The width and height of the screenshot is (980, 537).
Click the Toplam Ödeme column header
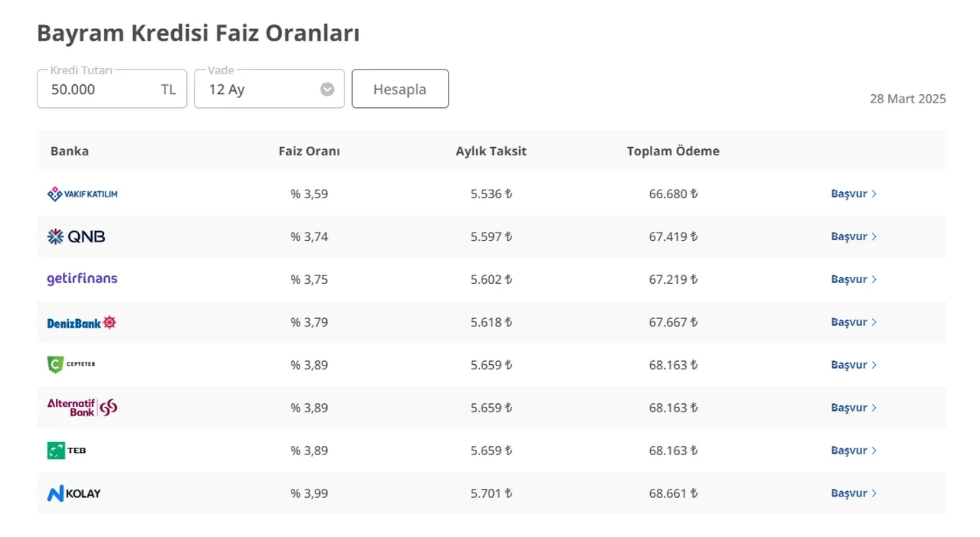(x=673, y=151)
